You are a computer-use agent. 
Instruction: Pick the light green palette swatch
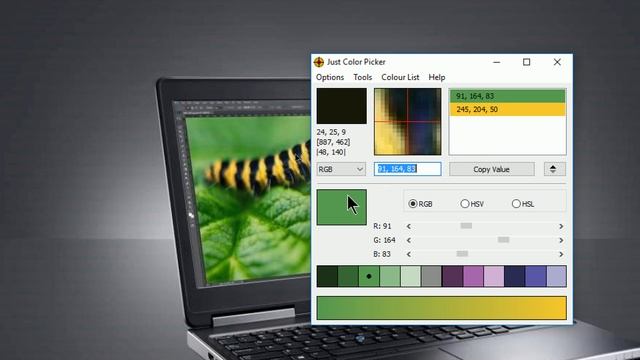click(390, 276)
